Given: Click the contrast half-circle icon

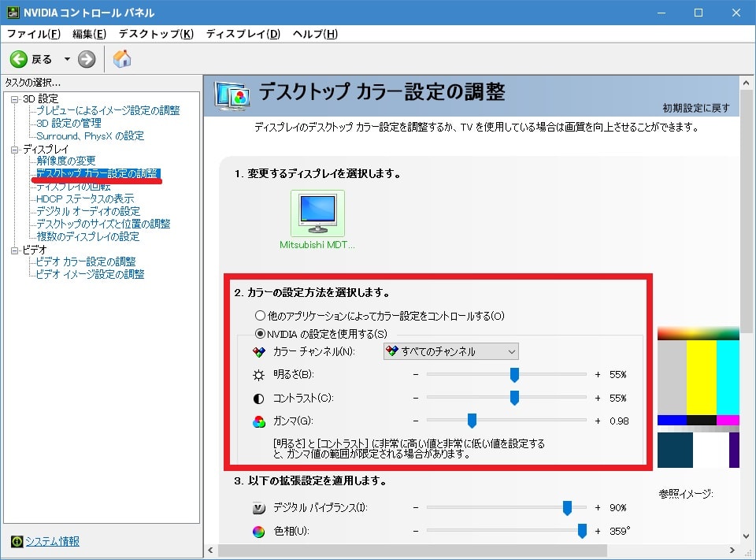Looking at the screenshot, I should 259,399.
